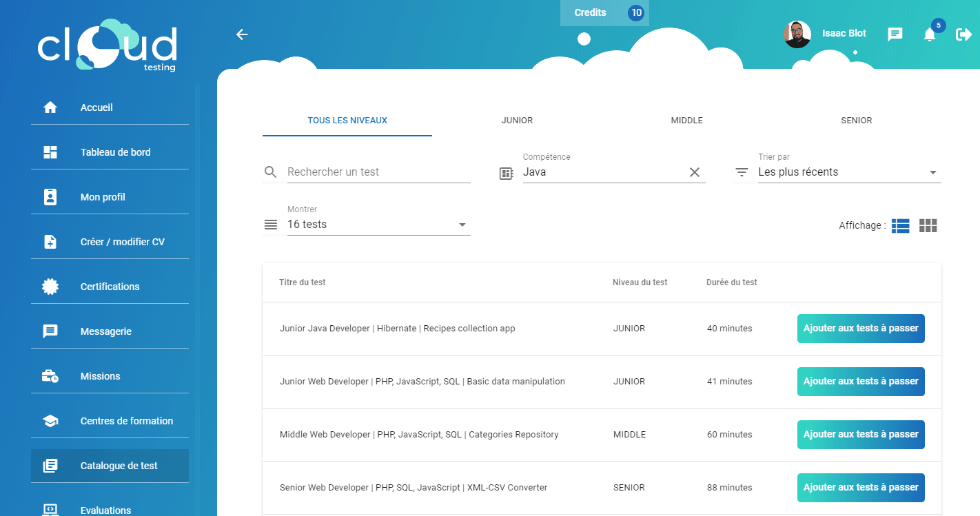Click the Mon profil badge icon
The width and height of the screenshot is (980, 516).
click(50, 197)
